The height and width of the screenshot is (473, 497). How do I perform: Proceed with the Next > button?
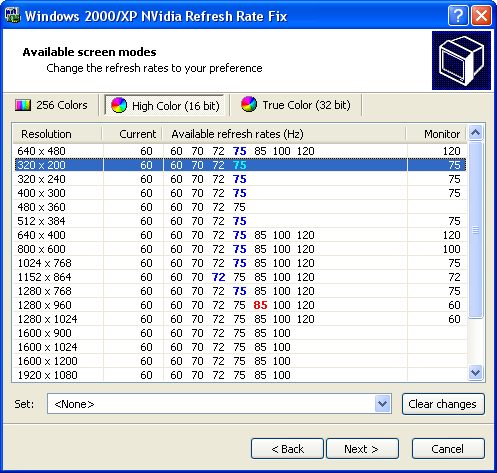pos(362,449)
